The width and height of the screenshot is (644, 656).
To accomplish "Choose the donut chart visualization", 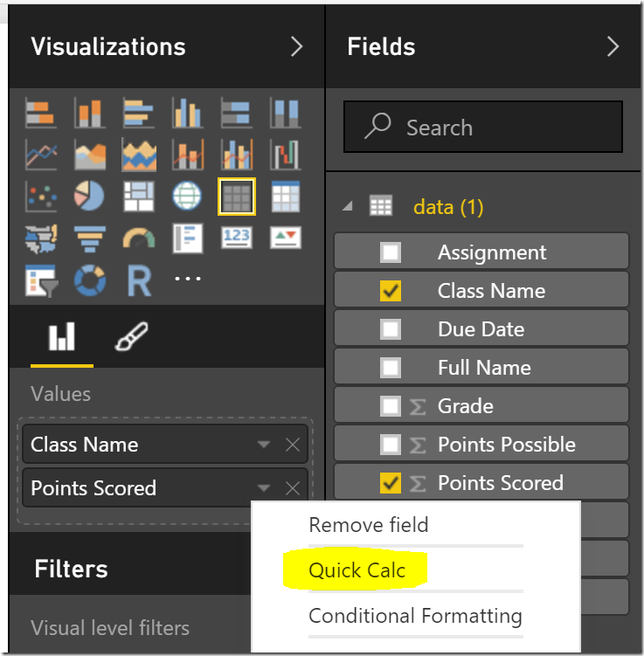I will click(89, 280).
